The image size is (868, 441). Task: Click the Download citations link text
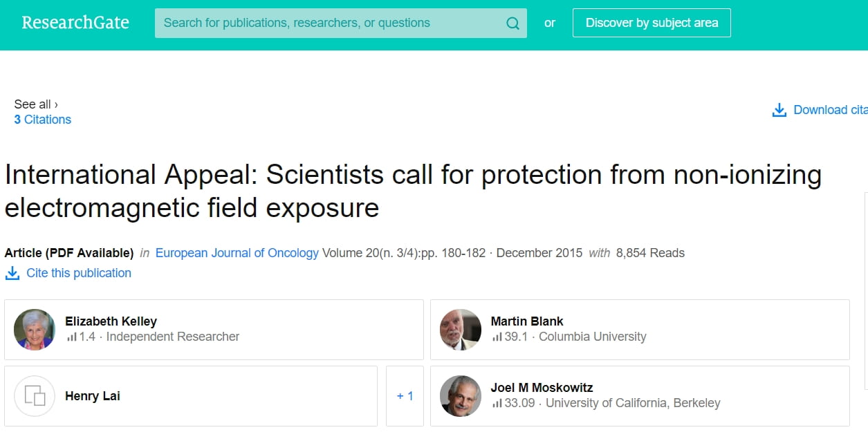[830, 110]
